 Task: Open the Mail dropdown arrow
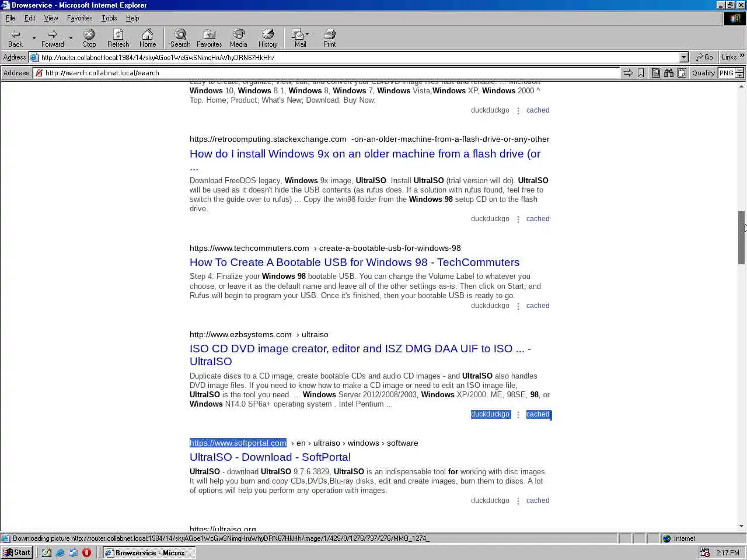(308, 34)
